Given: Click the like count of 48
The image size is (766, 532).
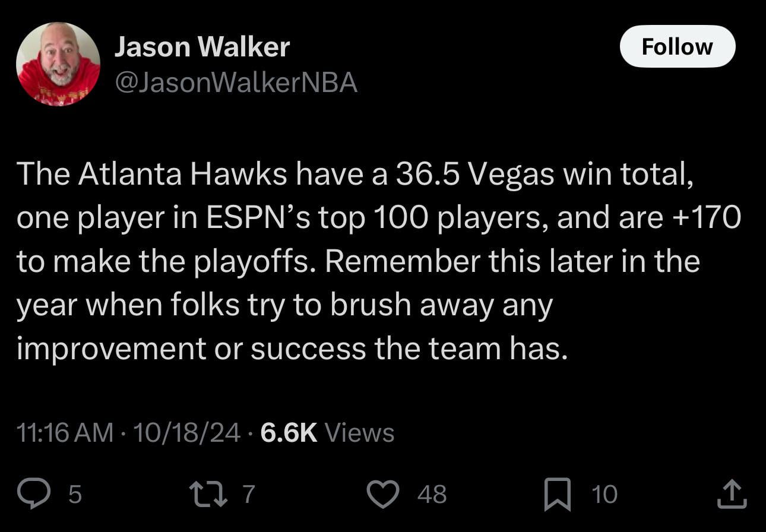Looking at the screenshot, I should [432, 494].
